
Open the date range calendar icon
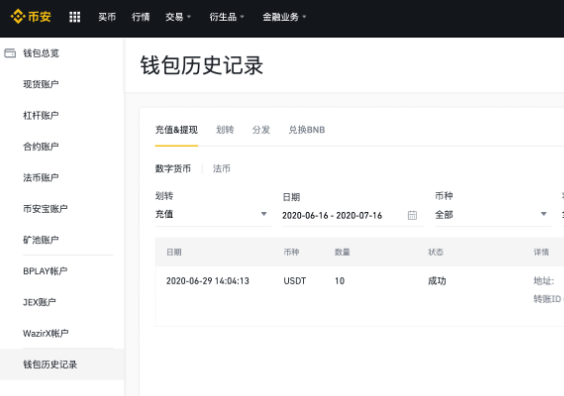(x=412, y=215)
